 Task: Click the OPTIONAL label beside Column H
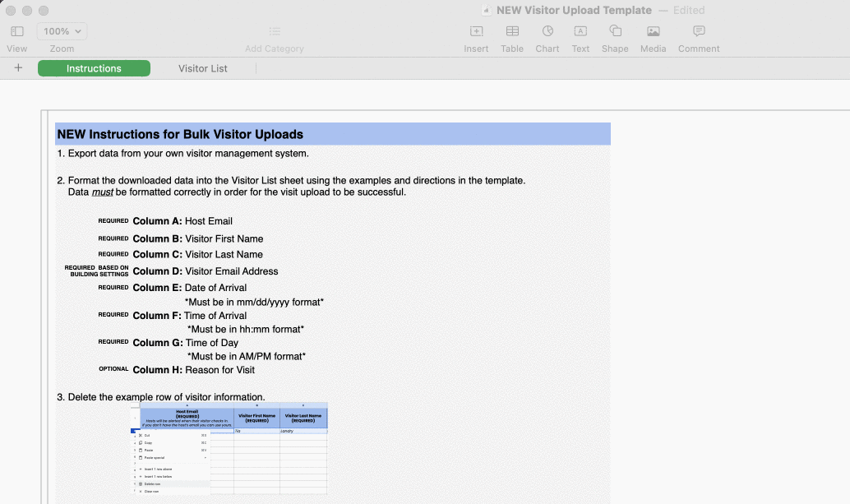(x=113, y=369)
